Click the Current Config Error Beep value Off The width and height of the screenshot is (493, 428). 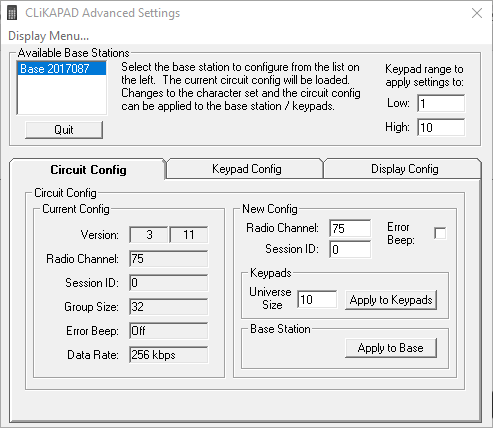168,331
